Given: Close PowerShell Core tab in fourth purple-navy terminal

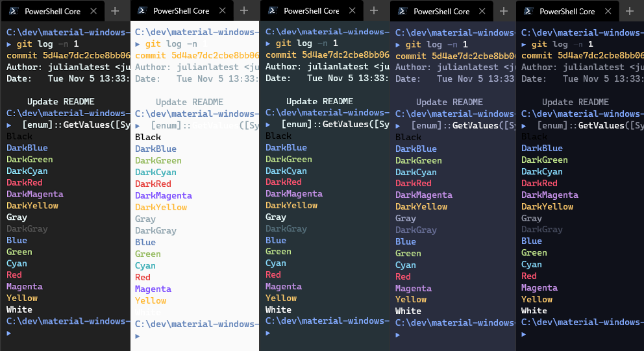Looking at the screenshot, I should point(482,11).
